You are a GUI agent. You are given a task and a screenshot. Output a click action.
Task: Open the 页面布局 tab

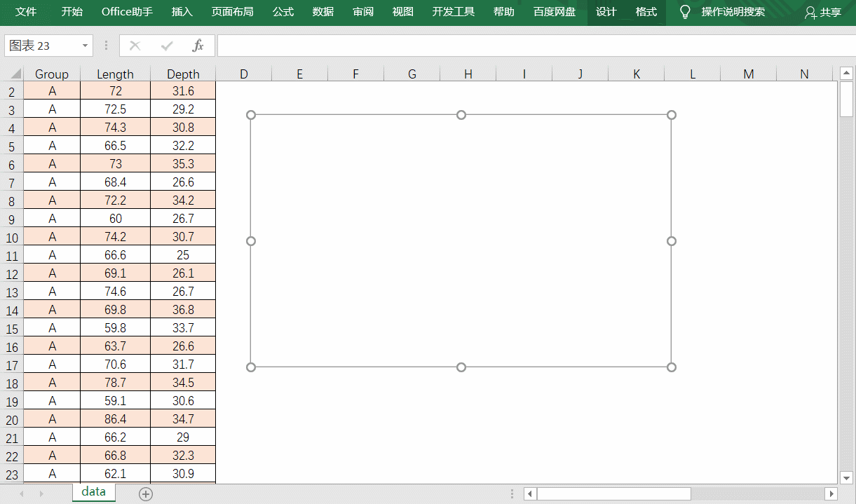233,12
